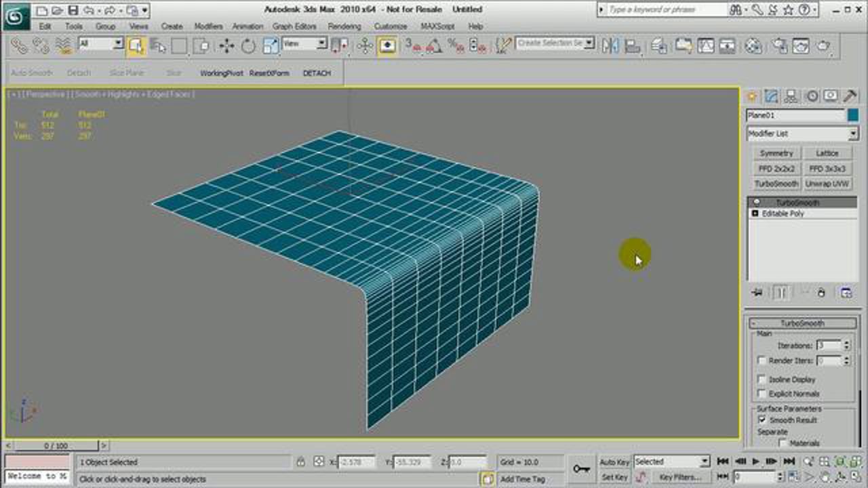Click the Play Animation button

(x=755, y=462)
